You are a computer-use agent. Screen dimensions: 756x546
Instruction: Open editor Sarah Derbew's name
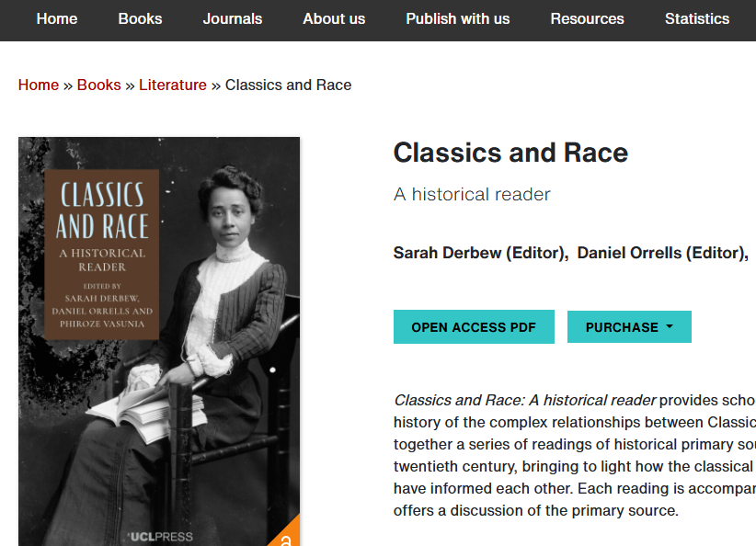[479, 253]
